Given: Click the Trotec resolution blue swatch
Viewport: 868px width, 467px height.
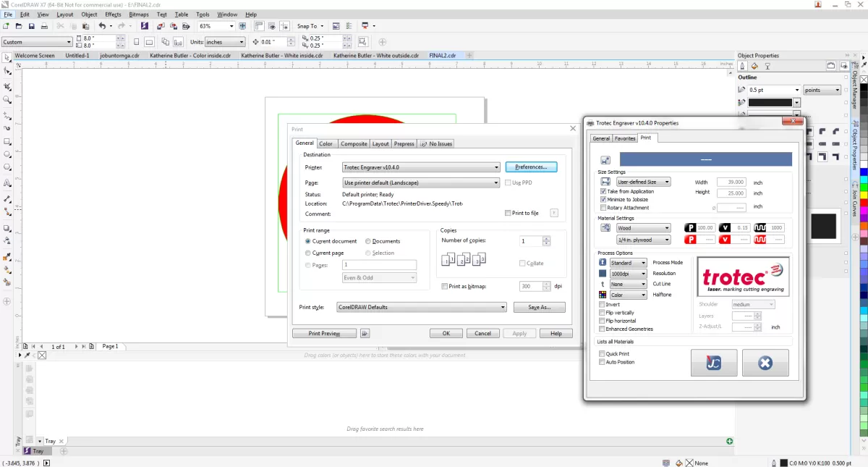Looking at the screenshot, I should tap(603, 274).
